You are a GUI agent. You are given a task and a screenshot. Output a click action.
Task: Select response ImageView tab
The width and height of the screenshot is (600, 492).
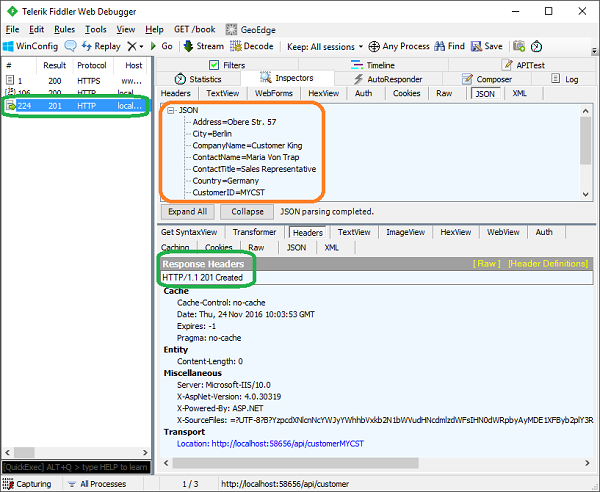point(405,232)
